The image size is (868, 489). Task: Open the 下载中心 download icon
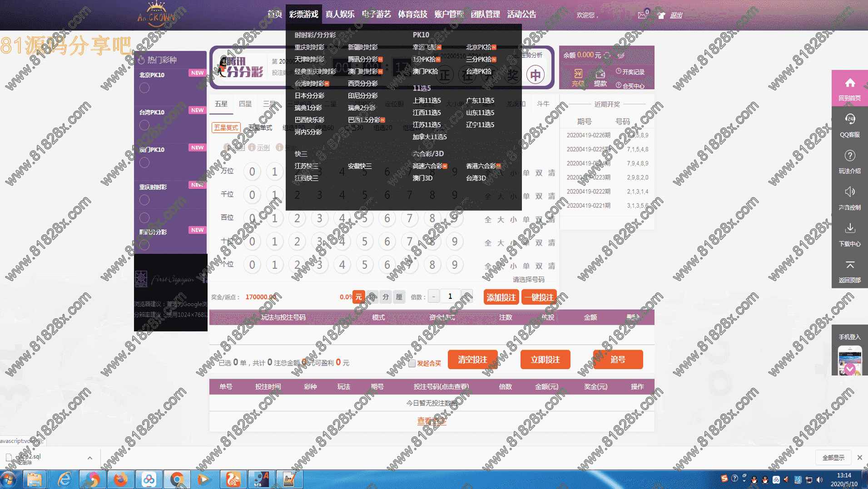pyautogui.click(x=849, y=229)
